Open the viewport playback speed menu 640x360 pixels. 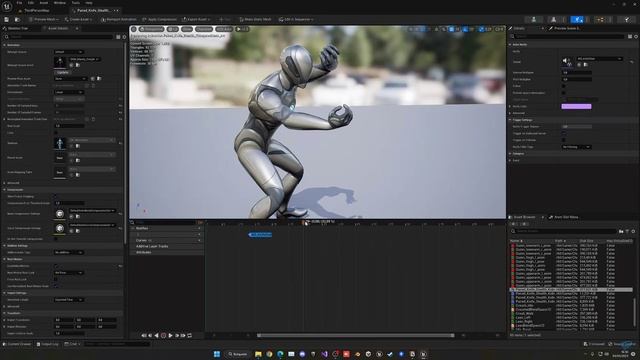coord(242,29)
